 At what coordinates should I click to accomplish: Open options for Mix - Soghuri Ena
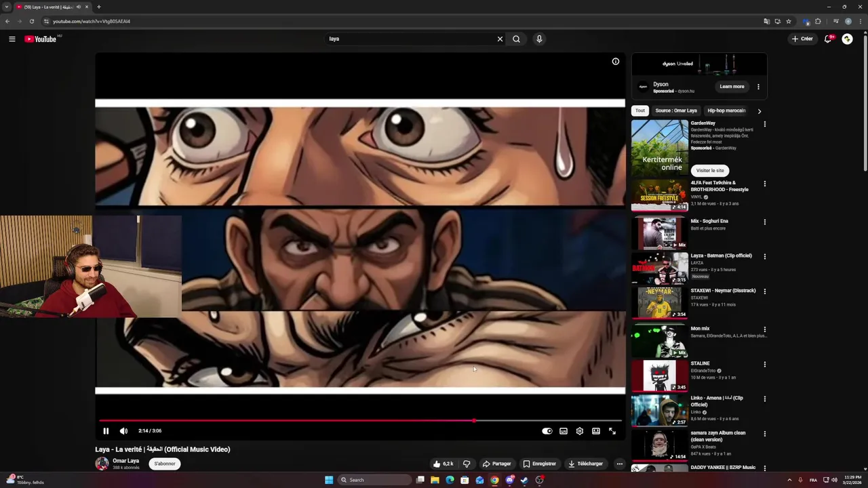(x=765, y=222)
